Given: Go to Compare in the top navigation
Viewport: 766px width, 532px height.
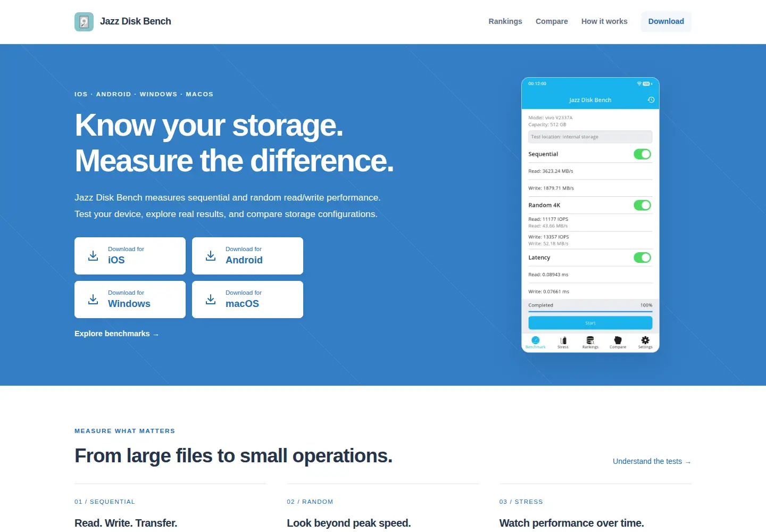Looking at the screenshot, I should pyautogui.click(x=552, y=22).
